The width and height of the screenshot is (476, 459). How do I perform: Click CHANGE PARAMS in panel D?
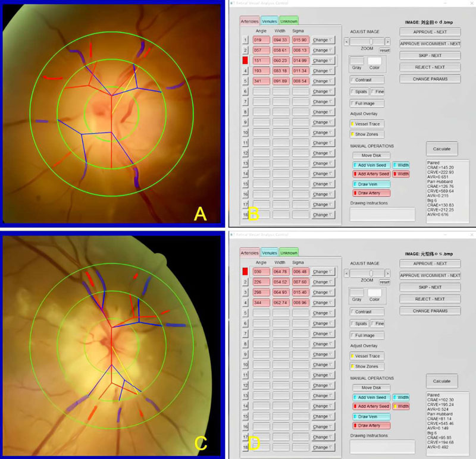[430, 311]
